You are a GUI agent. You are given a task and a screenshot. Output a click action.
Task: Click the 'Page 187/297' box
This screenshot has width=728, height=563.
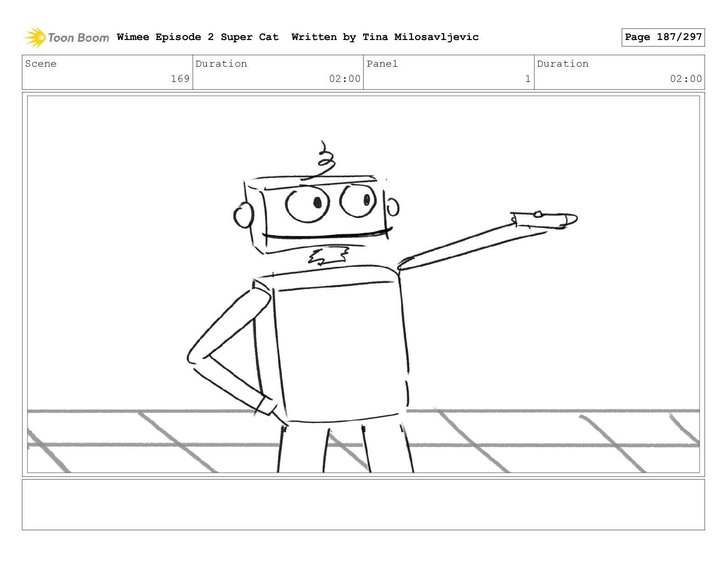(x=663, y=37)
